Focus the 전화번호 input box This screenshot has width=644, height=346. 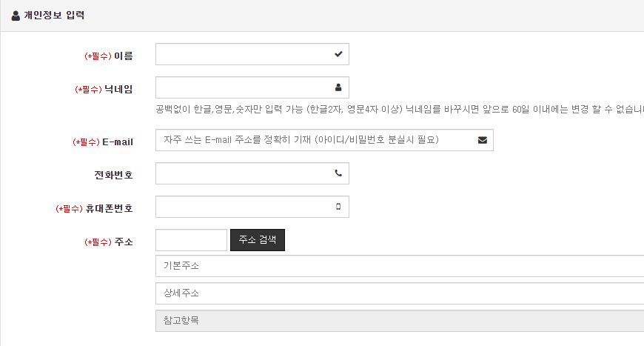coord(243,173)
